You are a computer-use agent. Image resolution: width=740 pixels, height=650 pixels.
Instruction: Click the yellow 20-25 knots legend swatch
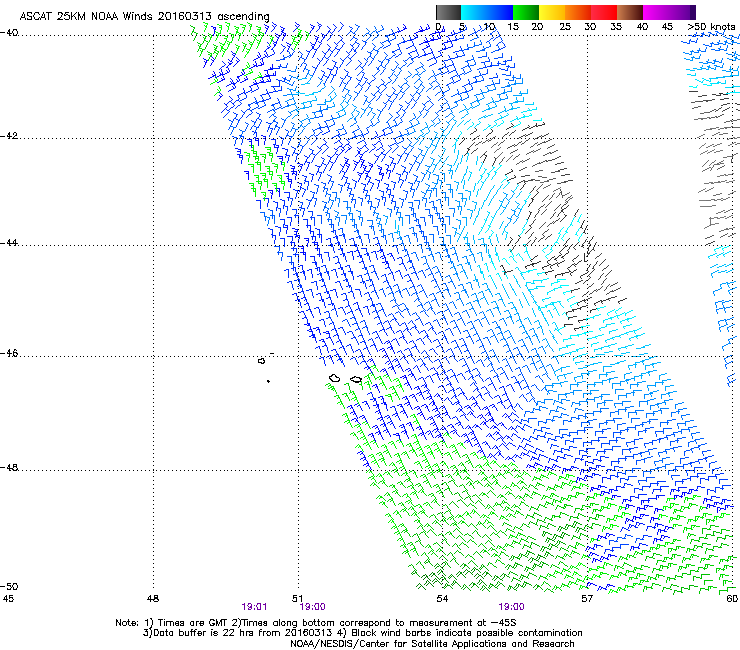(x=552, y=12)
